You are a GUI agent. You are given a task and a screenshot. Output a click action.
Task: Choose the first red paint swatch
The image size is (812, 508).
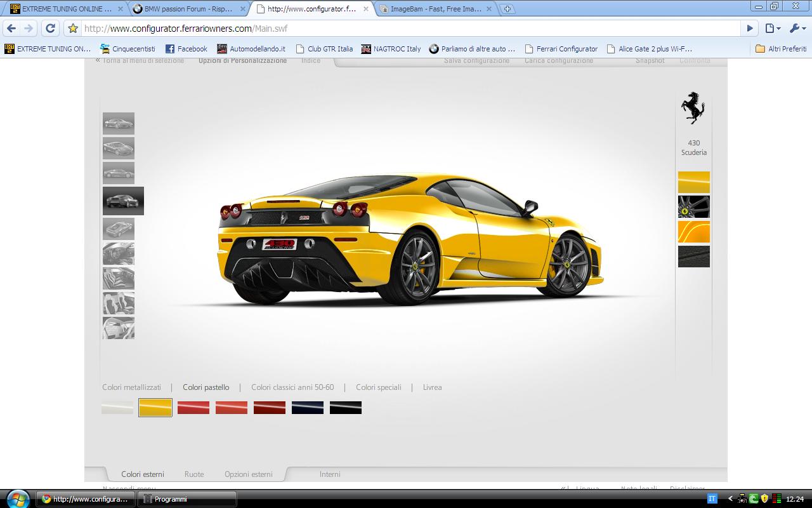(193, 408)
